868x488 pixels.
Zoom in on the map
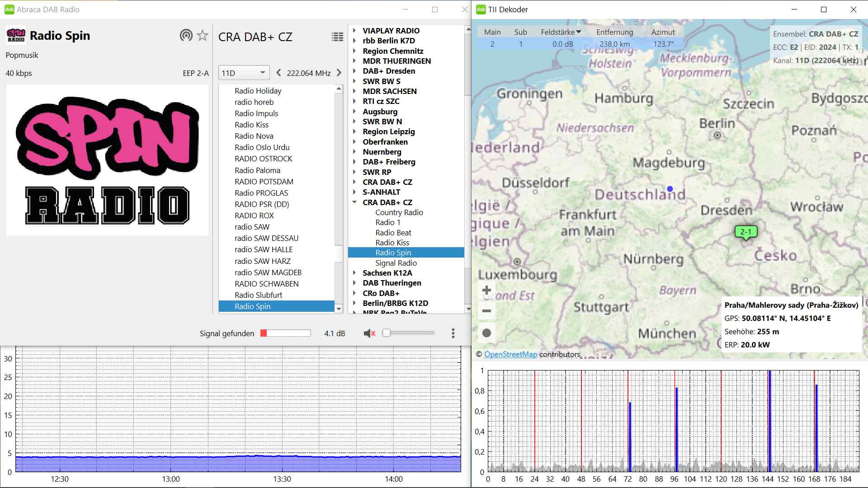tap(486, 290)
